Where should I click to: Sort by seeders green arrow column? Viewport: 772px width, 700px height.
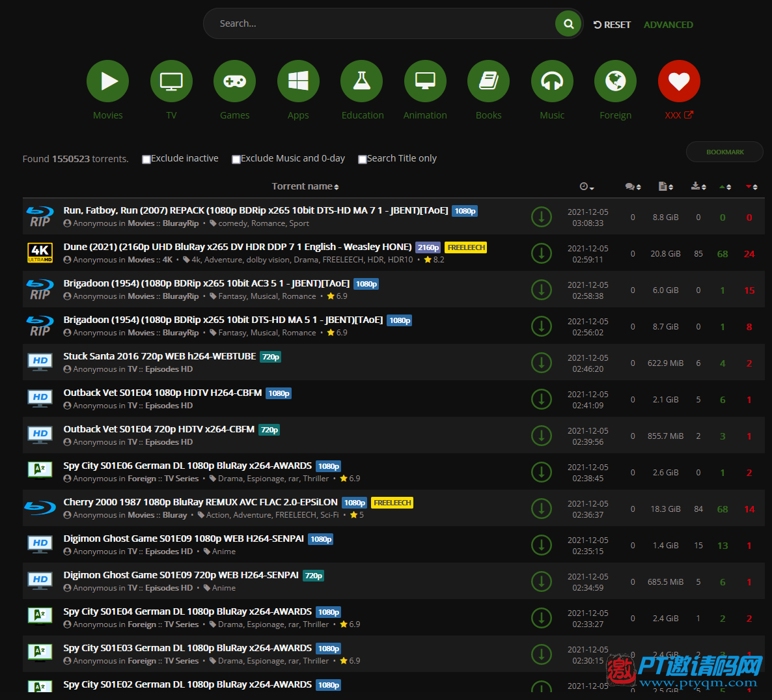(725, 187)
